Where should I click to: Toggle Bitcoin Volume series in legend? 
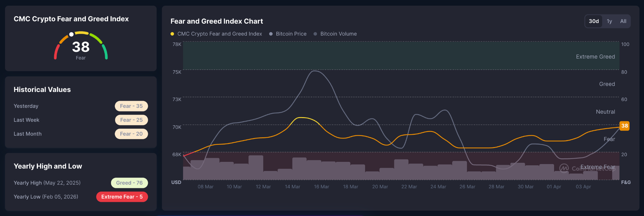click(335, 34)
